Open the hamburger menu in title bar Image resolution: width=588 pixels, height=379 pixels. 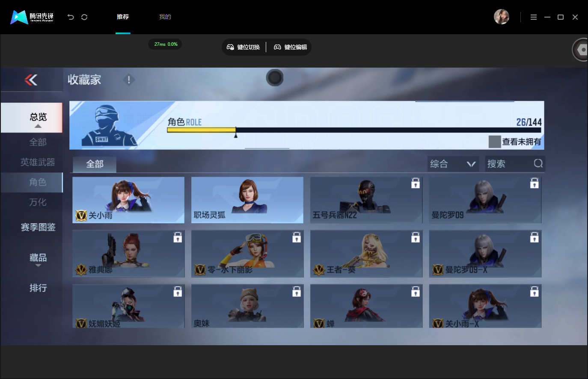click(534, 17)
